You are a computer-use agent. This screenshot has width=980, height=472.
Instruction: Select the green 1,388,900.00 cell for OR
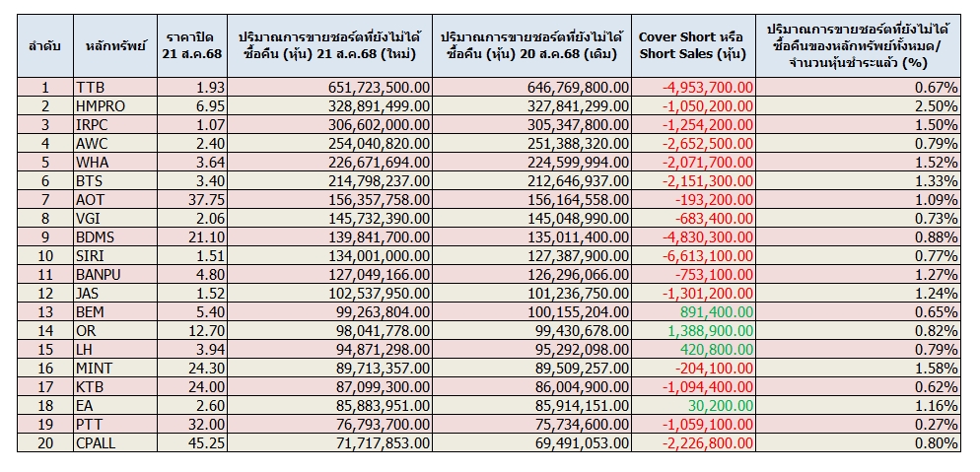click(693, 331)
